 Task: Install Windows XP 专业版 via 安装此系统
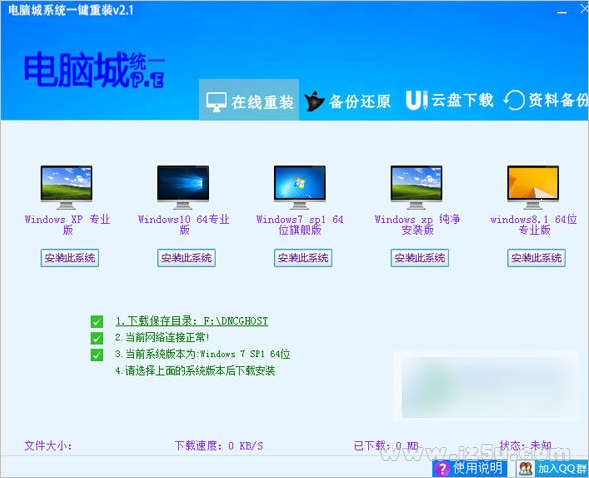(70, 258)
